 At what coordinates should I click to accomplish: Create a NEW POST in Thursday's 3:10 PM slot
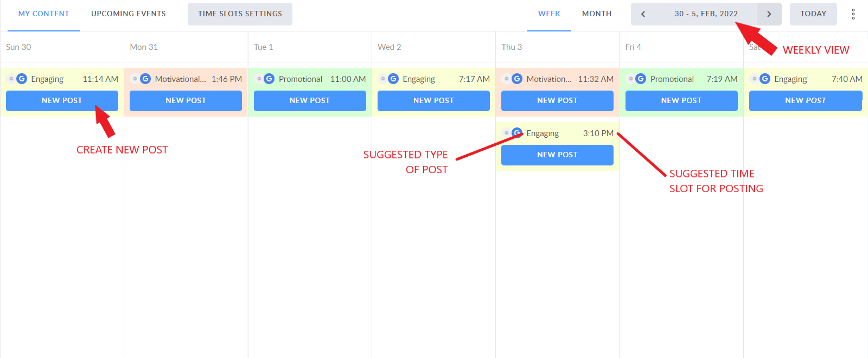(x=557, y=155)
